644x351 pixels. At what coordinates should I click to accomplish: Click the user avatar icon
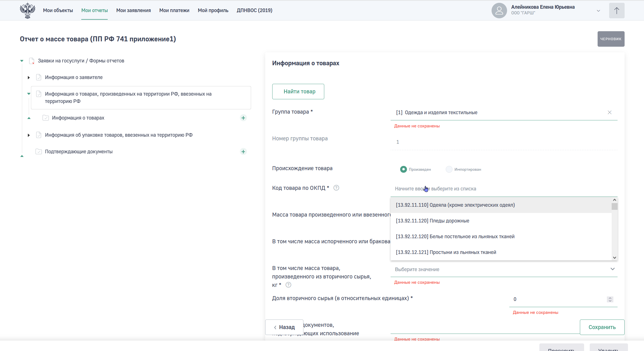[499, 11]
